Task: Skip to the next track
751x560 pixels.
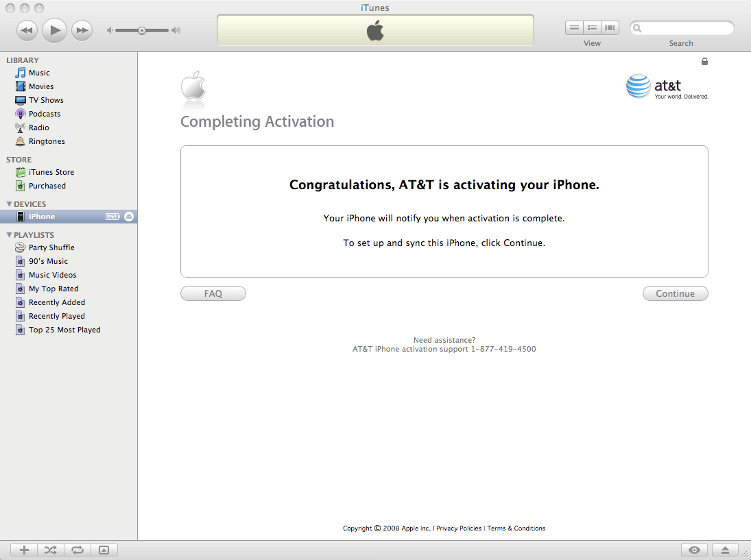Action: click(82, 30)
